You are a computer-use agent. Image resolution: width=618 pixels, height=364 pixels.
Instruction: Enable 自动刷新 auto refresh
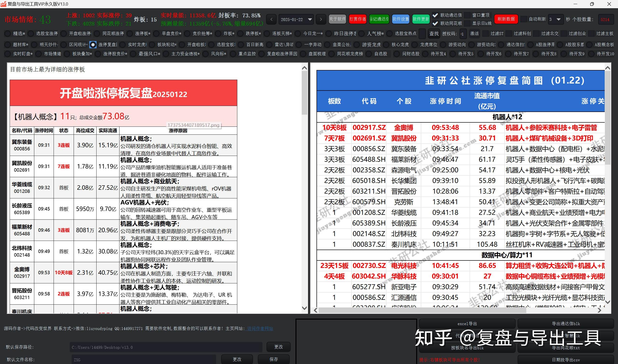524,19
